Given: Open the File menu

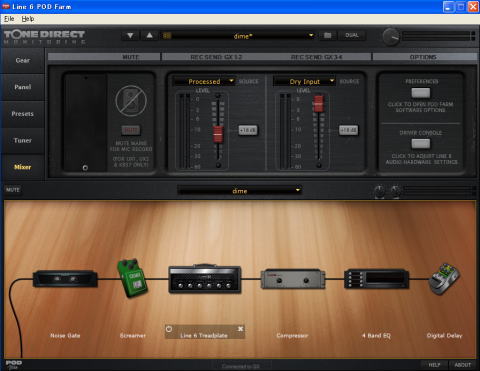Looking at the screenshot, I should coord(9,19).
